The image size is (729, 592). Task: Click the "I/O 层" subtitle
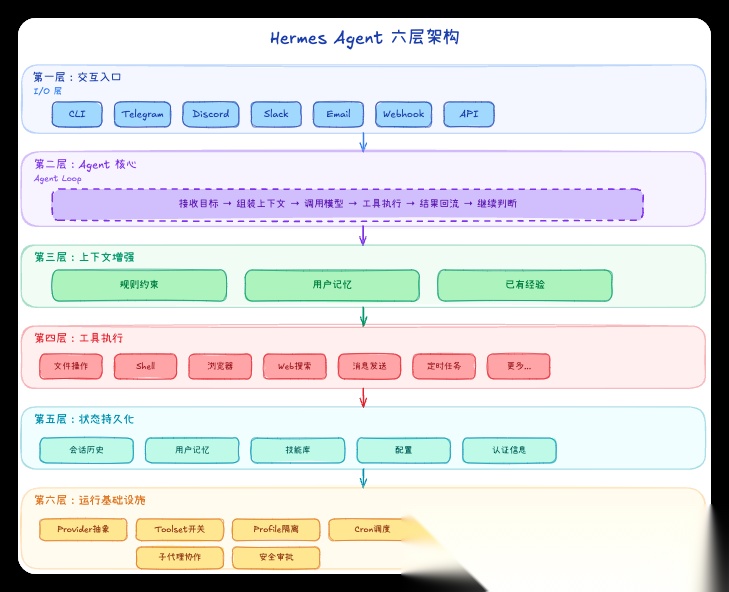tap(47, 91)
